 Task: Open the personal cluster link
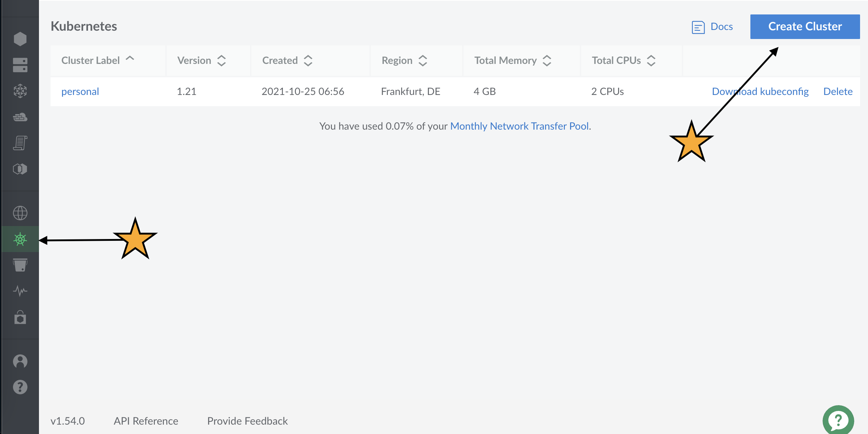(80, 92)
